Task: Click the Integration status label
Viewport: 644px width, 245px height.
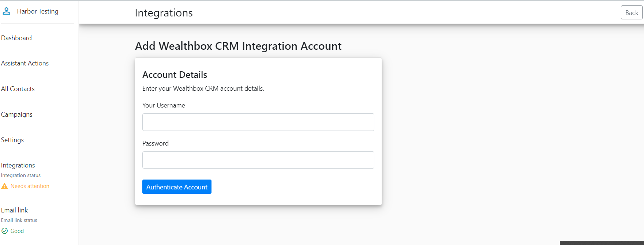Action: coord(21,176)
